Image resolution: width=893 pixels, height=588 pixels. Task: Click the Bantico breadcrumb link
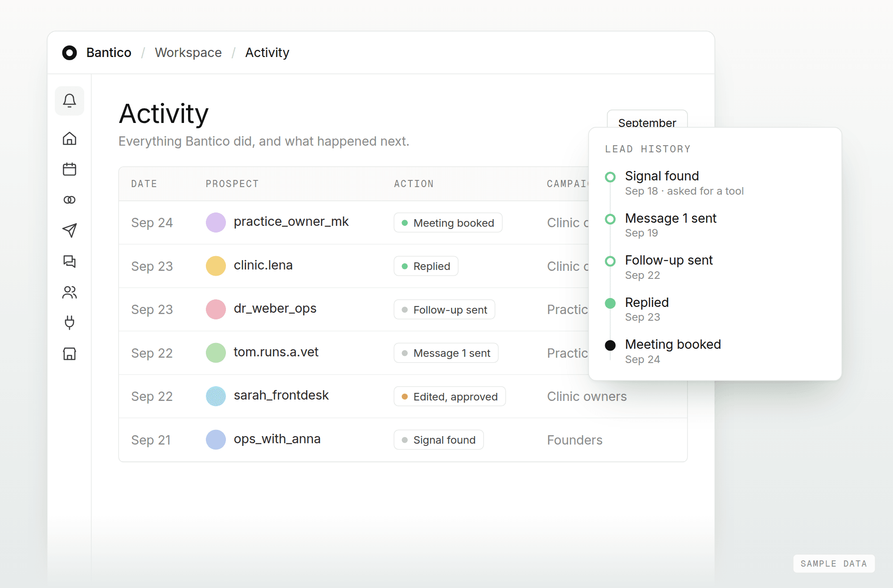109,53
